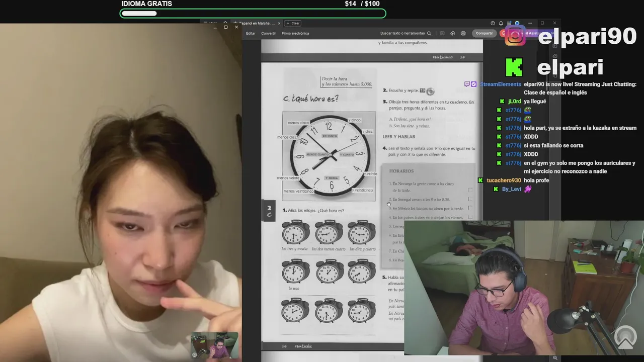Minimize the video call window
Image resolution: width=644 pixels, height=362 pixels.
215,27
